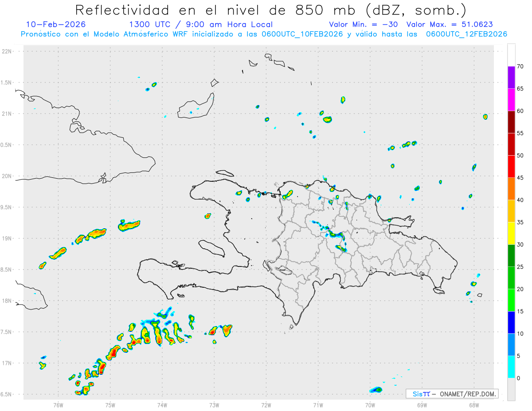Image resolution: width=532 pixels, height=411 pixels.
Task: Click the dark blue 10-15 dBZ legend swatch
Action: point(511,323)
